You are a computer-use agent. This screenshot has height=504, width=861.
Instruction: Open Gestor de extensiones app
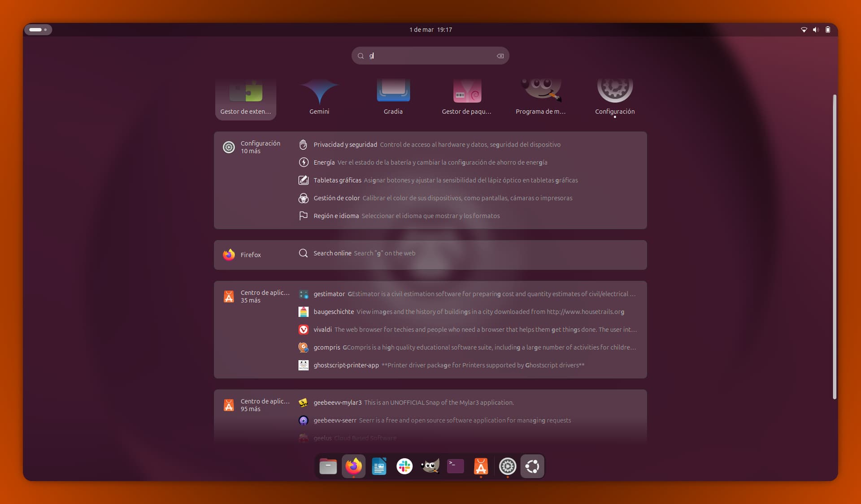(x=245, y=97)
